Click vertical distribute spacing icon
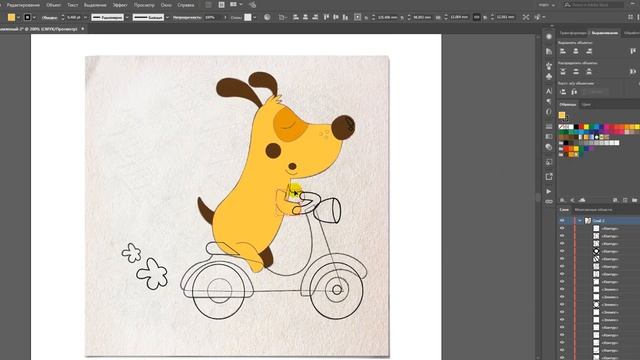Viewport: 640px width, 360px height. tap(563, 92)
